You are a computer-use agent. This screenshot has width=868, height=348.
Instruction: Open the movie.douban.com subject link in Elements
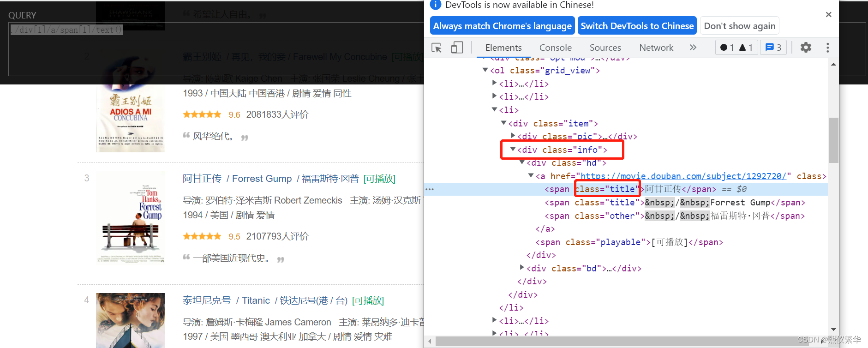[683, 176]
